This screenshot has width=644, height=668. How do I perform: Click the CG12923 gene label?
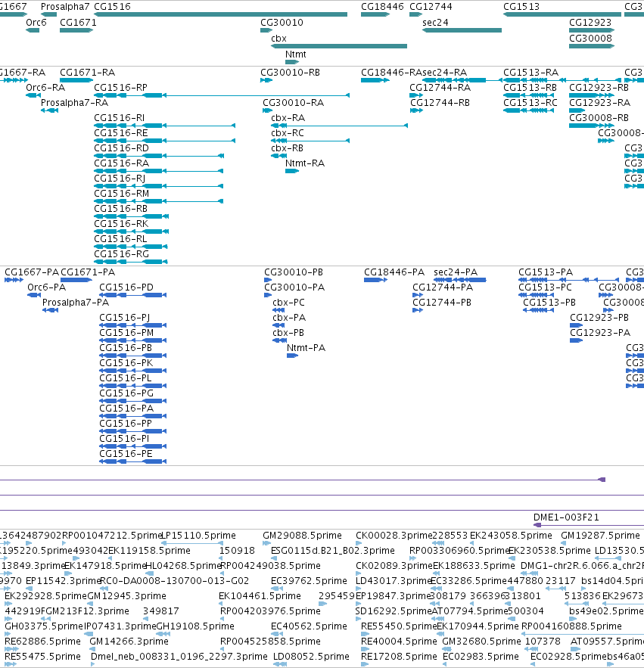coord(590,23)
